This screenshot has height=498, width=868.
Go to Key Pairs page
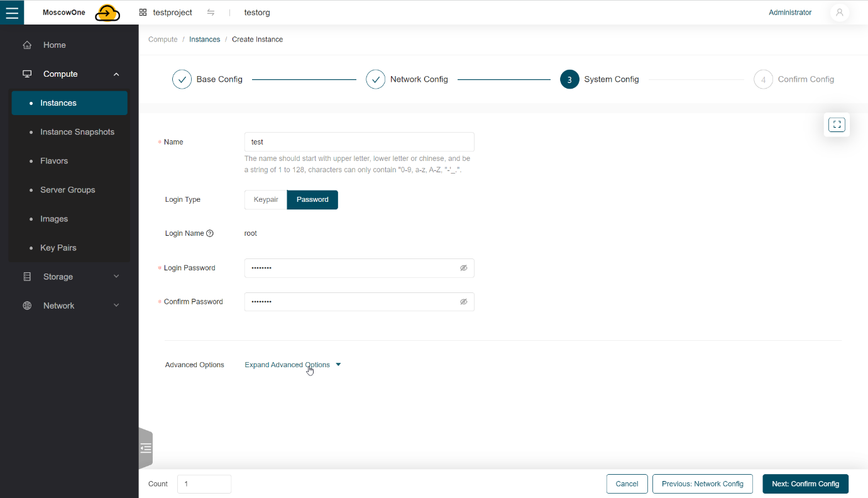click(58, 248)
